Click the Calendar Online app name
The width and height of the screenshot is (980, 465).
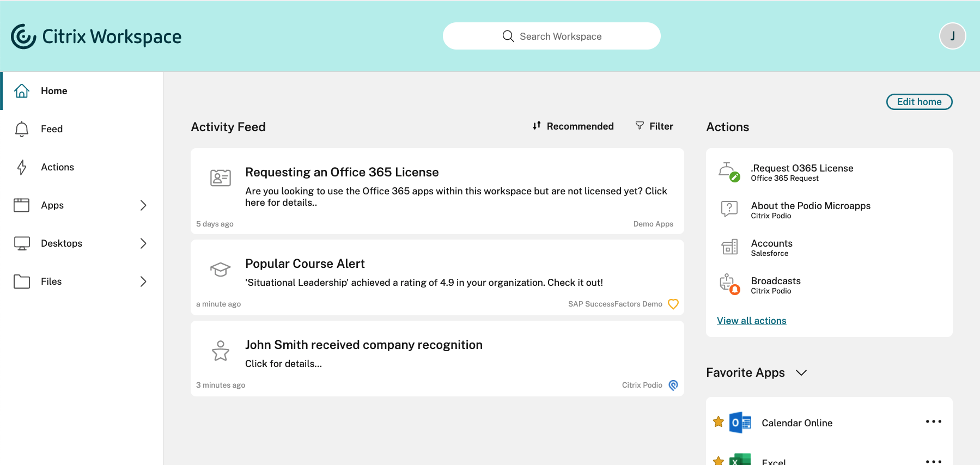click(x=797, y=423)
